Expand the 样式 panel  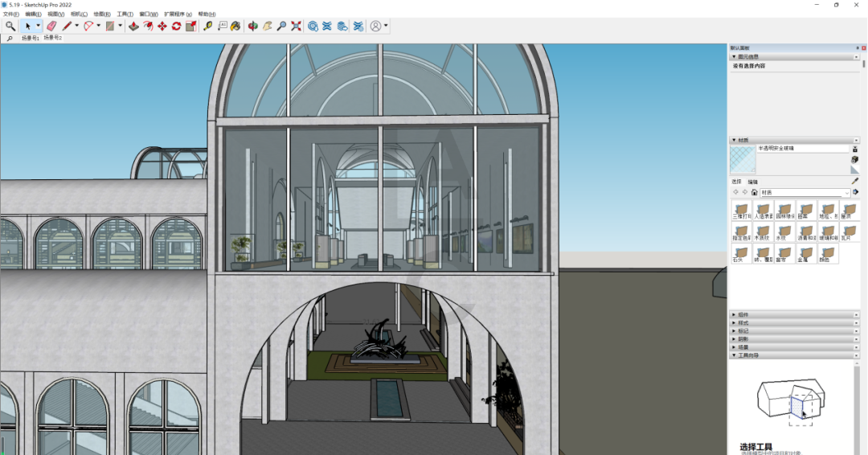pos(794,322)
